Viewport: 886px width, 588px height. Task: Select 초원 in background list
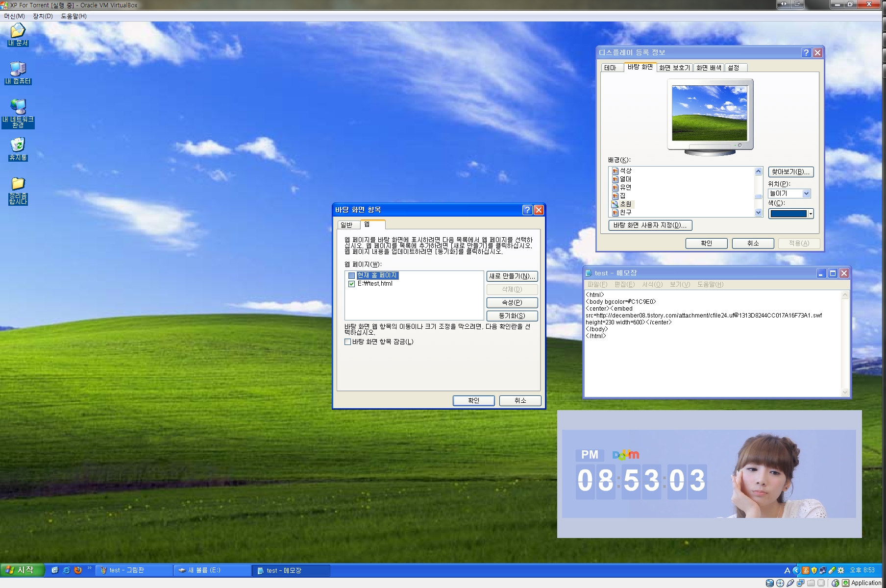[626, 204]
